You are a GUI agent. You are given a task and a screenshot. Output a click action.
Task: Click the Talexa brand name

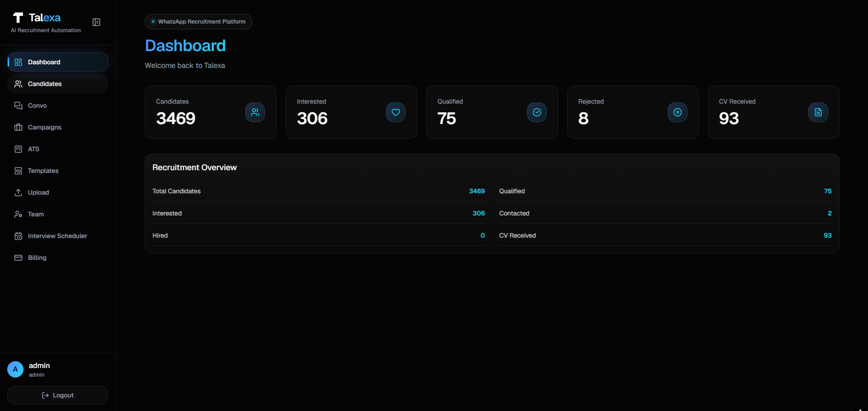(44, 18)
